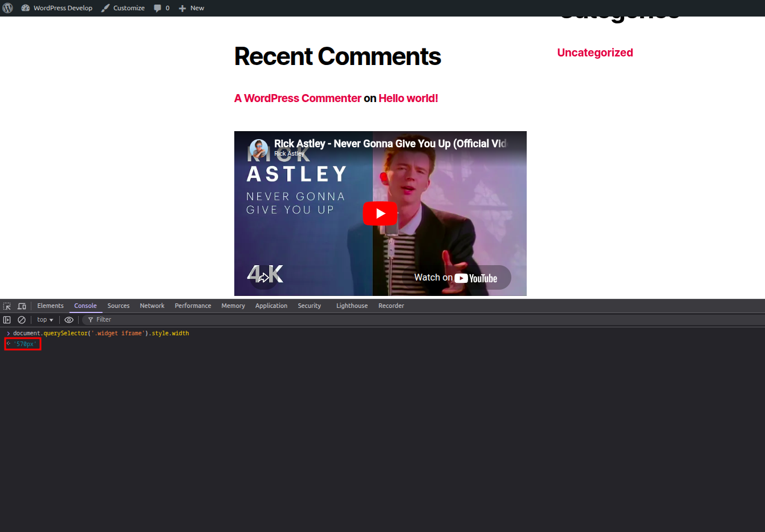Click the document.querySelector command line
Image resolution: width=765 pixels, height=532 pixels.
pyautogui.click(x=101, y=333)
